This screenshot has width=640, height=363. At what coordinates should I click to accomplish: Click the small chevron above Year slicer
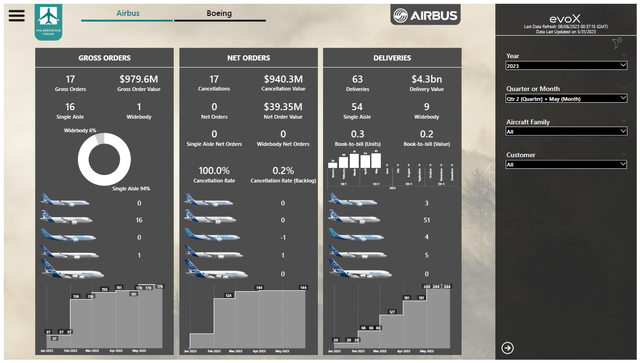(623, 55)
